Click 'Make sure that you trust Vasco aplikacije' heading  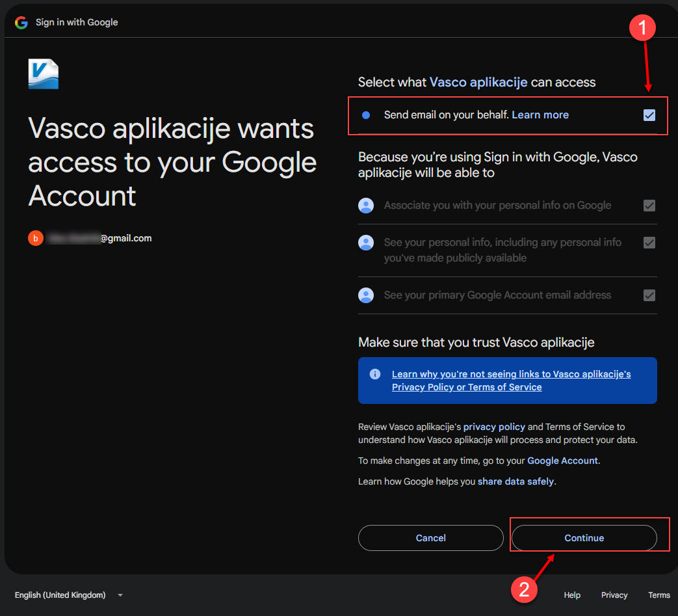tap(476, 343)
